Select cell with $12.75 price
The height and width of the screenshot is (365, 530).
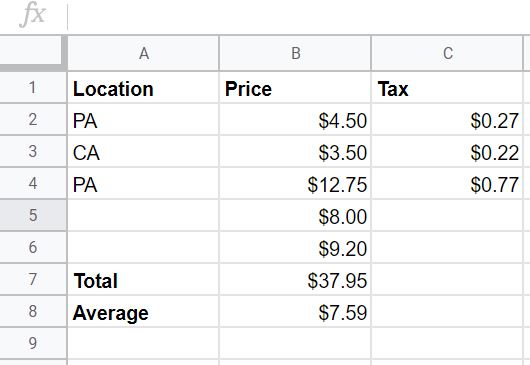[x=295, y=184]
